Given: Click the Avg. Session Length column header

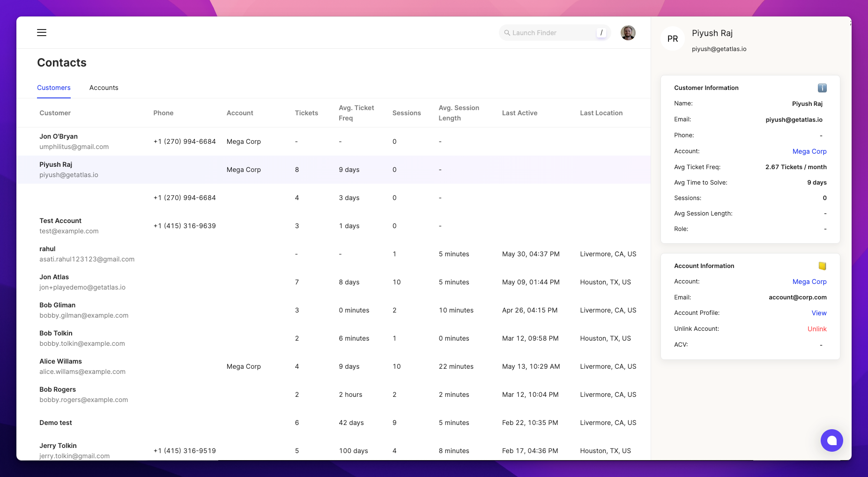Looking at the screenshot, I should (x=459, y=113).
